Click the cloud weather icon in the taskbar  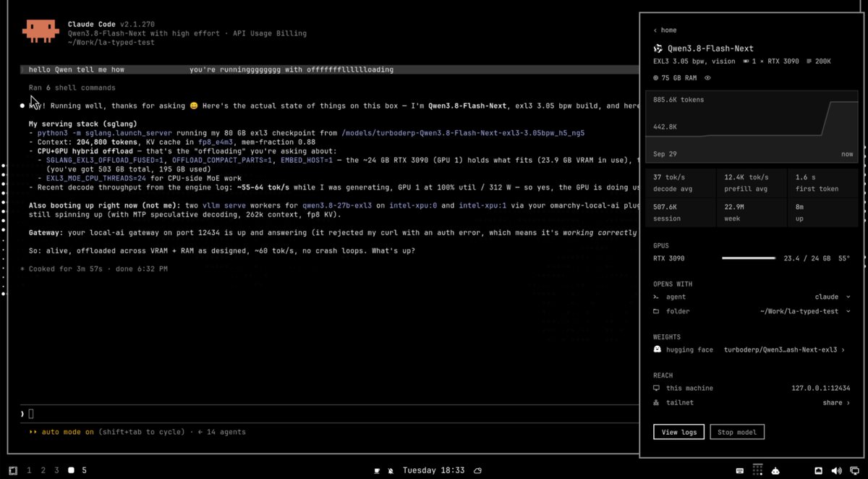click(x=478, y=470)
